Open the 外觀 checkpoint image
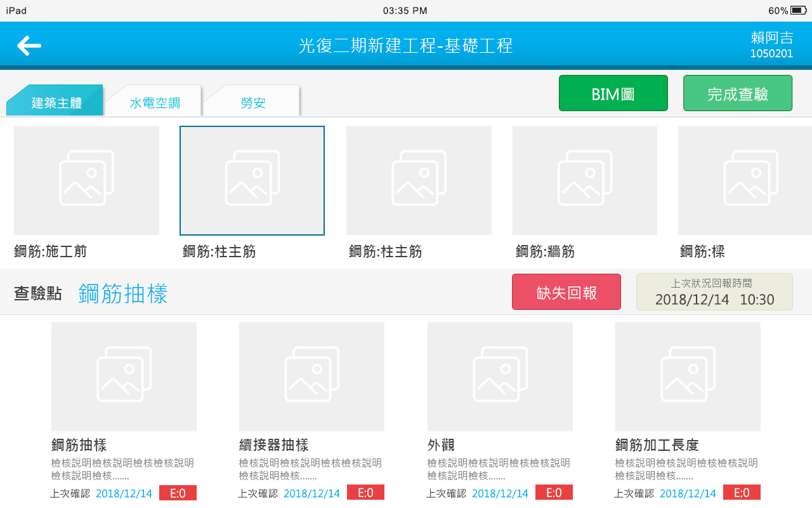 pos(500,377)
